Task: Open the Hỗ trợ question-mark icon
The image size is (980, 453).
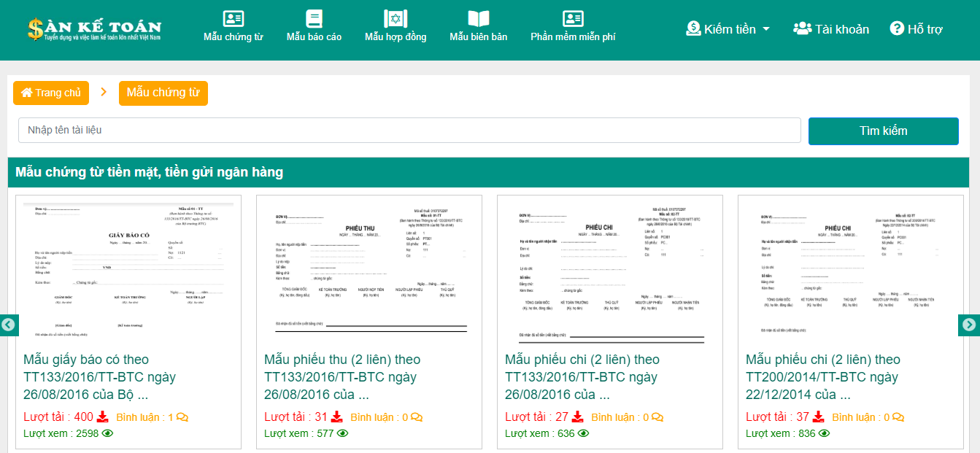Action: click(897, 29)
